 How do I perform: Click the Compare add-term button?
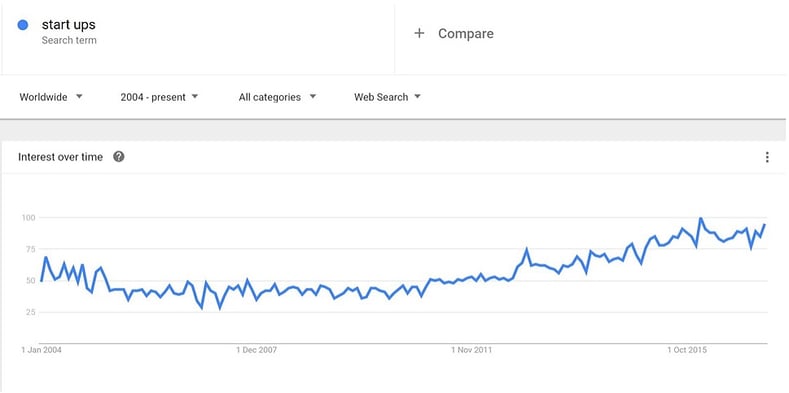pos(453,33)
